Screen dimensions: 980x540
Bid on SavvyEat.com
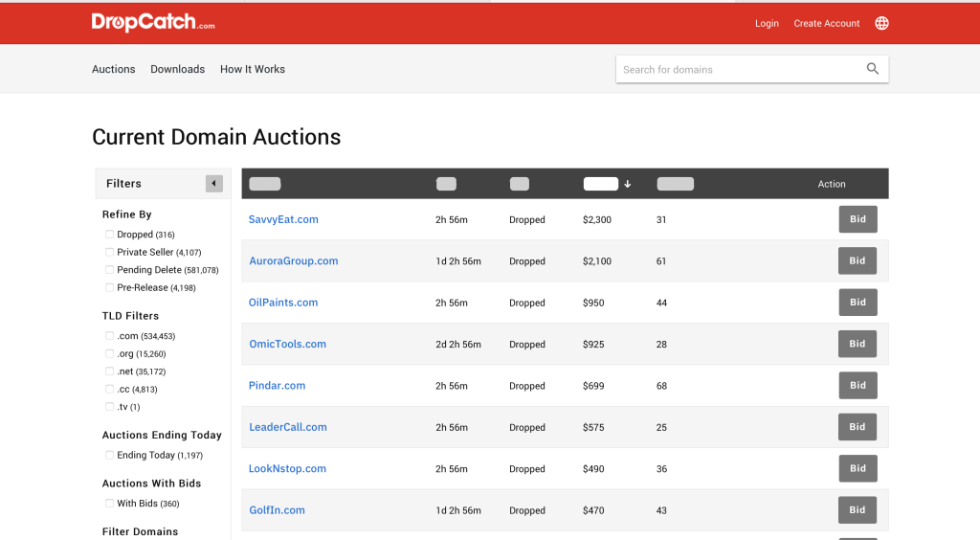click(857, 219)
